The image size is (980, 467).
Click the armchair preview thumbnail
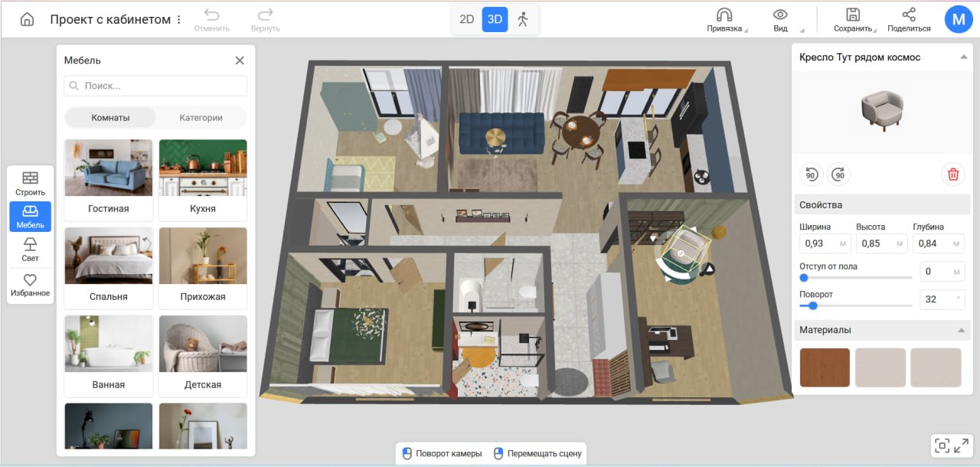coord(882,112)
